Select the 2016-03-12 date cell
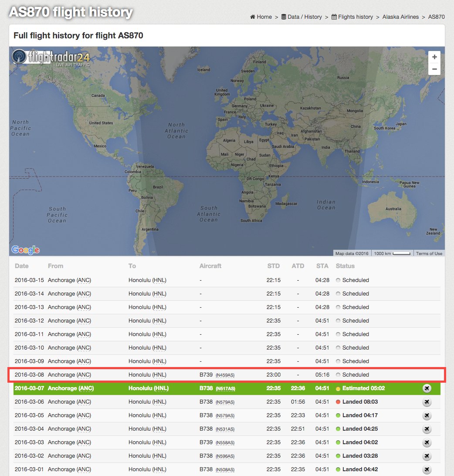Image resolution: width=454 pixels, height=476 pixels. click(29, 320)
